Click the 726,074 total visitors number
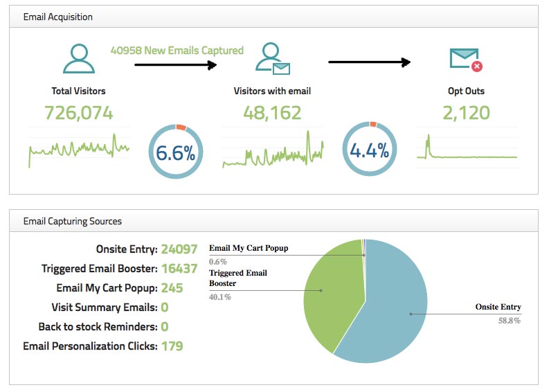Viewport: 549px width, 392px height. 78,113
